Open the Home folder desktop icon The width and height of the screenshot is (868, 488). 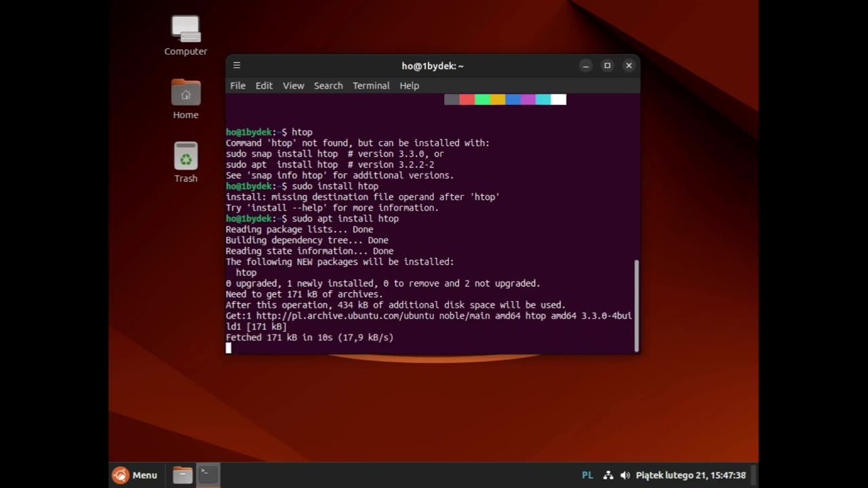(186, 99)
